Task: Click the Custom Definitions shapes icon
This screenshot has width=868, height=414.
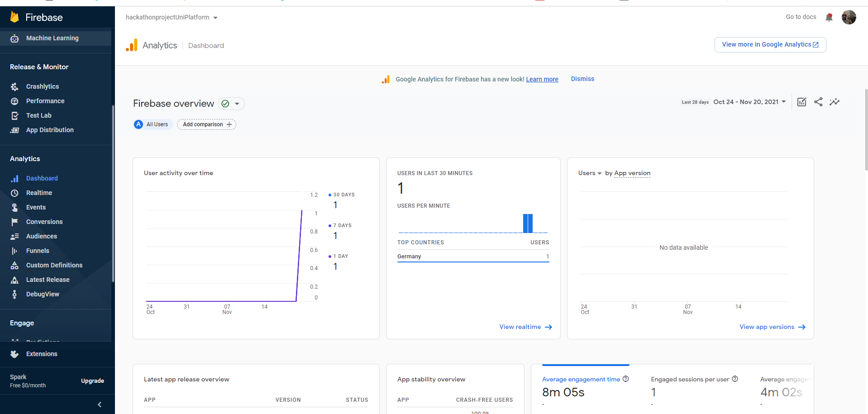Action: click(x=14, y=265)
